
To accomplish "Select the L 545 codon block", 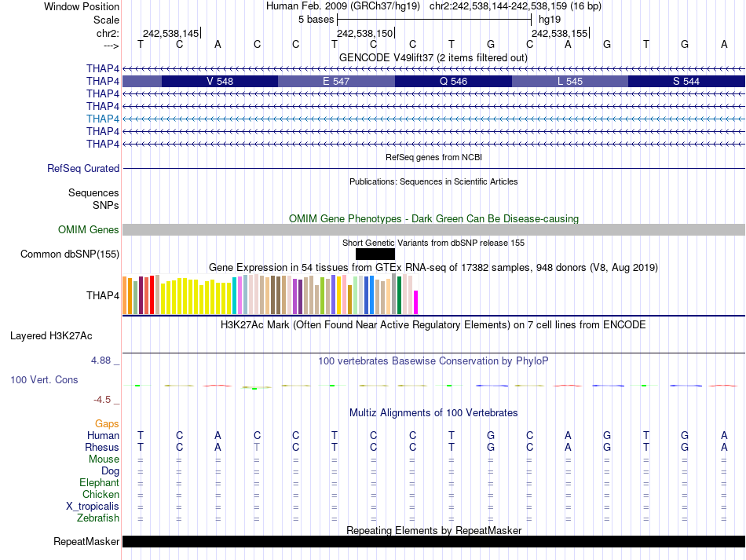I will [x=569, y=81].
